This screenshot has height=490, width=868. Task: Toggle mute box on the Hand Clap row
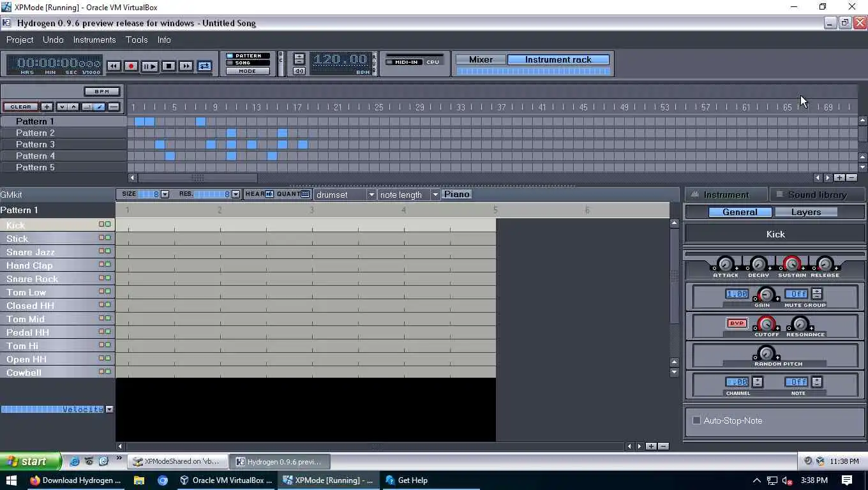click(x=101, y=264)
